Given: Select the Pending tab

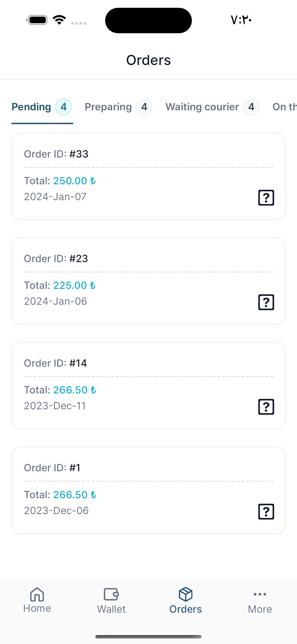Looking at the screenshot, I should pos(42,107).
